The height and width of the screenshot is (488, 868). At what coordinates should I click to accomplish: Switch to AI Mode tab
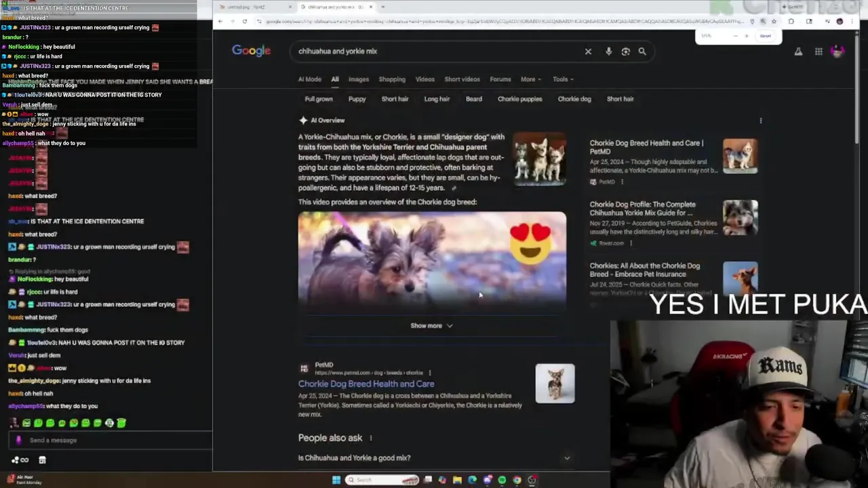(309, 79)
